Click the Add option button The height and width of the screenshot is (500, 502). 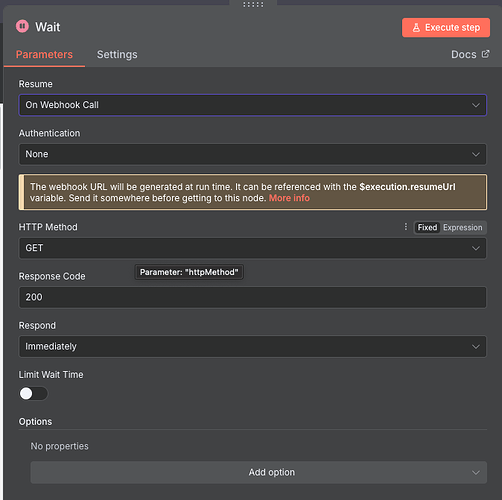[258, 473]
